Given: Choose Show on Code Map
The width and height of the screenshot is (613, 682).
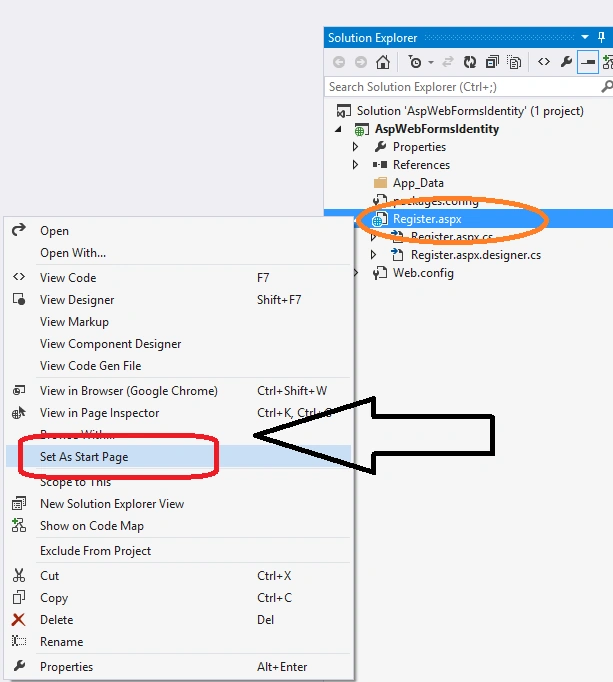Looking at the screenshot, I should coord(178,526).
